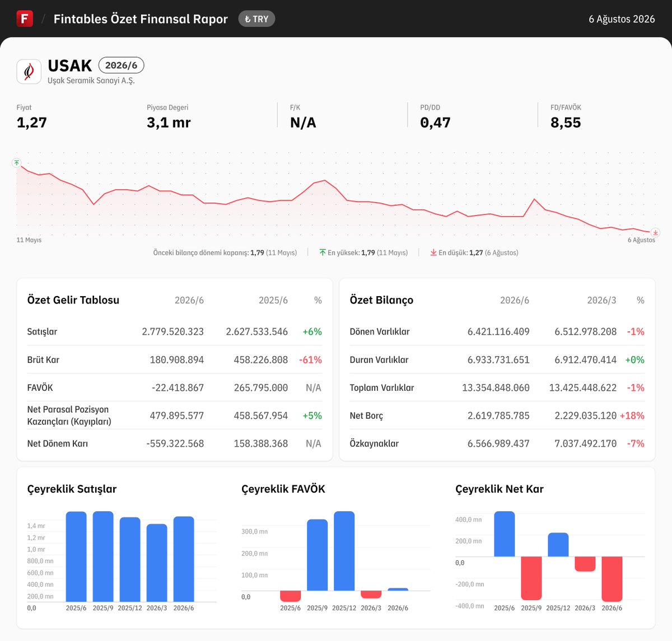Click the Net Borç change +18%
This screenshot has width=672, height=641.
point(632,415)
